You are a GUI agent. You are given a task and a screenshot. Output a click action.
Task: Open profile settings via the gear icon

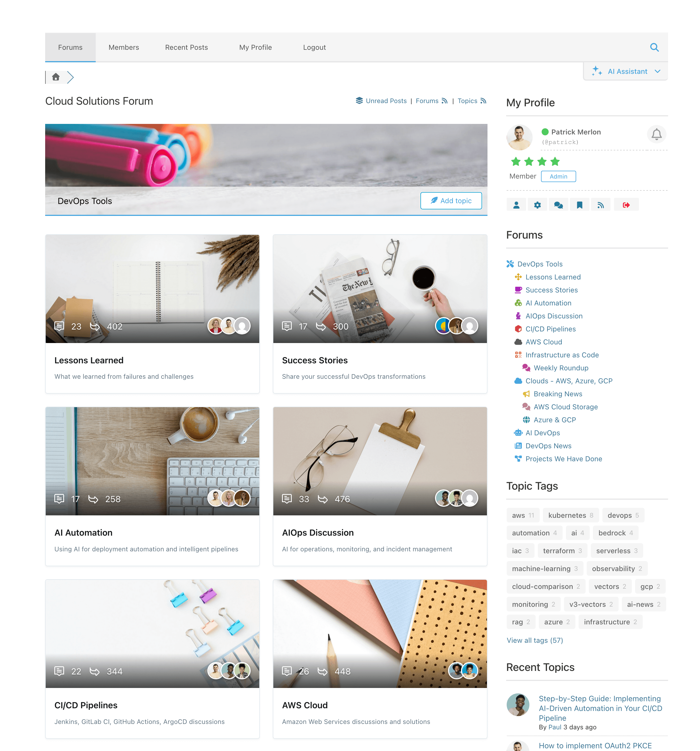pos(538,204)
